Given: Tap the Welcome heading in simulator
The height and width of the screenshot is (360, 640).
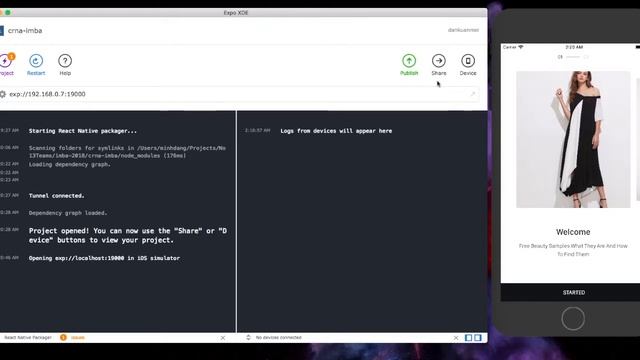Looking at the screenshot, I should pos(573,232).
